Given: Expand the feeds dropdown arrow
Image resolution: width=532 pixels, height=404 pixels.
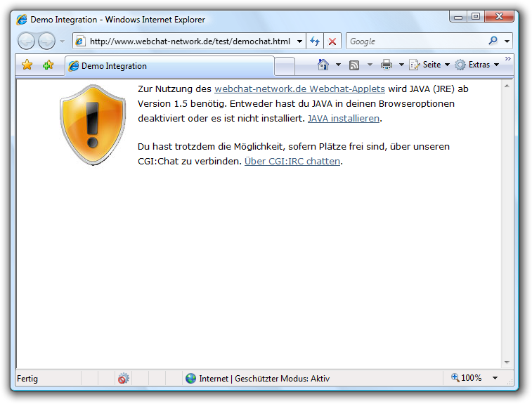Looking at the screenshot, I should (370, 65).
